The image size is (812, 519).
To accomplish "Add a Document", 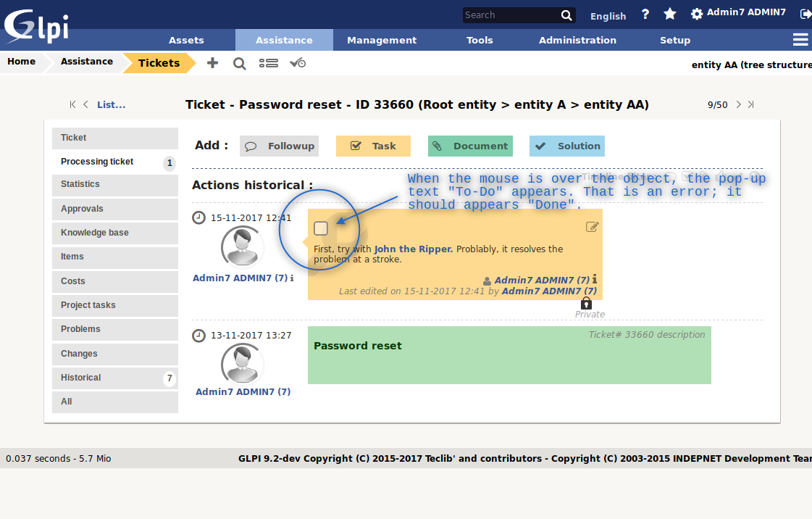I will tap(470, 146).
